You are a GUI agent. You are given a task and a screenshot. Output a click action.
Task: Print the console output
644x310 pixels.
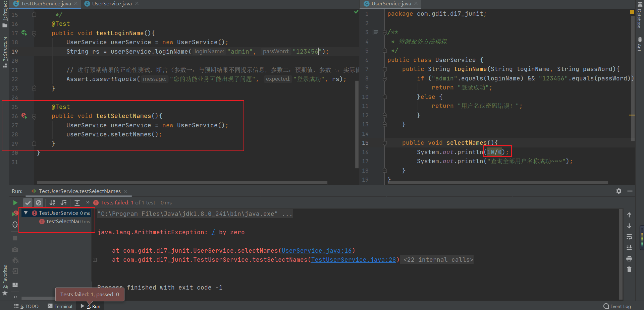(x=630, y=258)
